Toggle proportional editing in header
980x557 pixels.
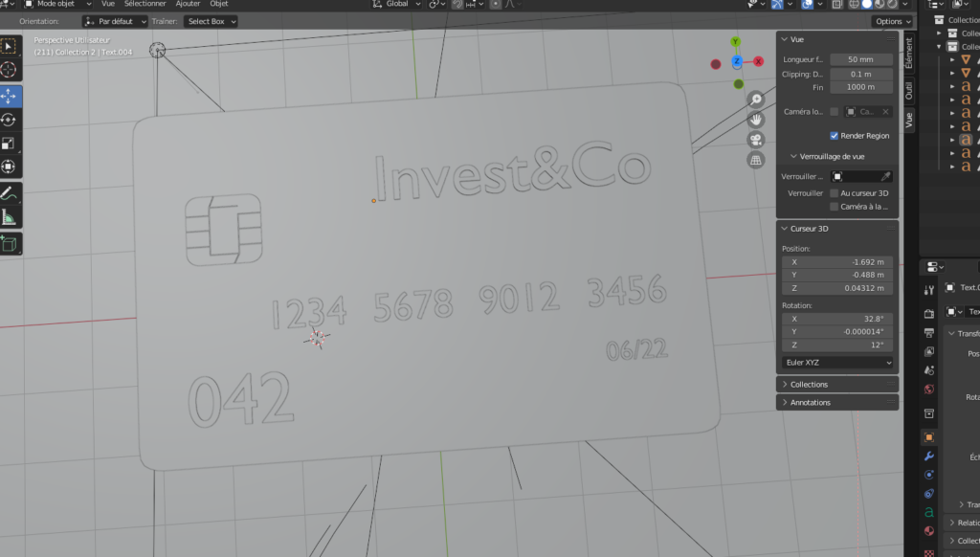(x=495, y=4)
